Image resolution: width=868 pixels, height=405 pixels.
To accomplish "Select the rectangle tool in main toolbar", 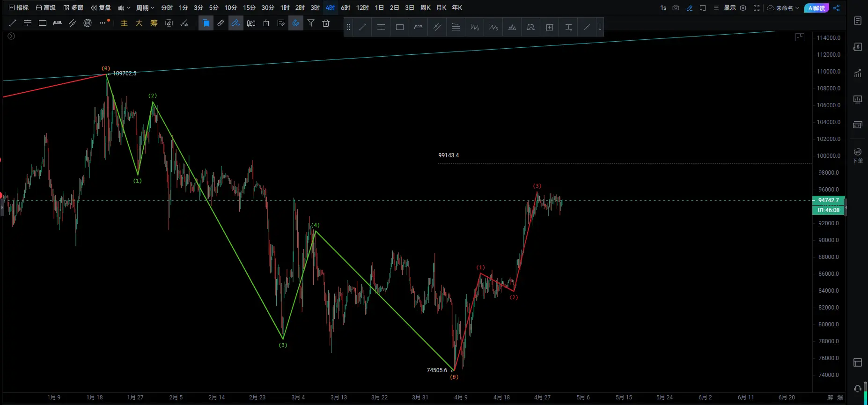I will coord(43,23).
